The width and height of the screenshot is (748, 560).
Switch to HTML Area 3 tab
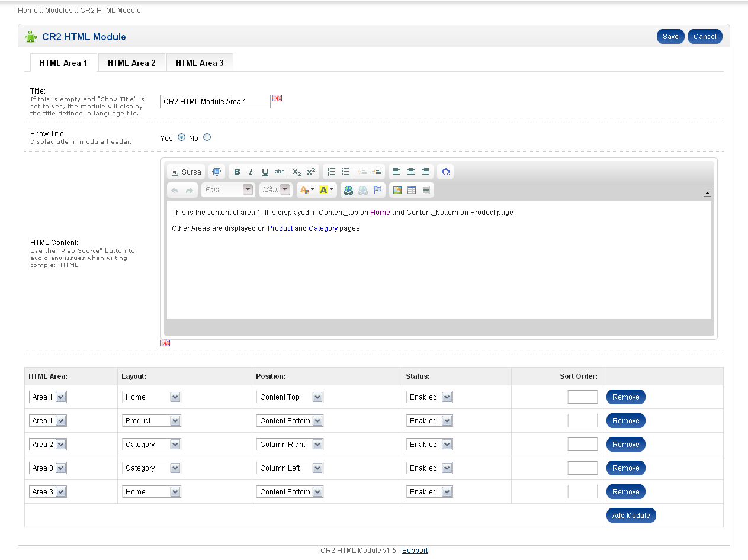(x=200, y=63)
